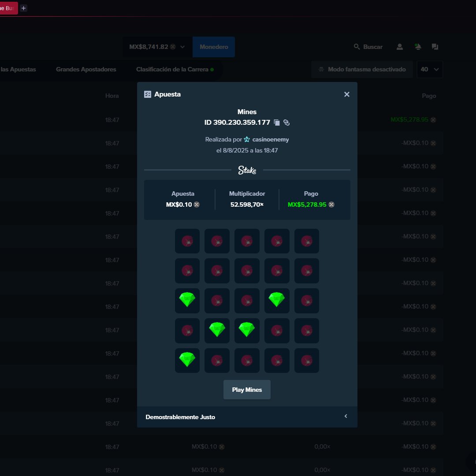Switch to the Grandes Apostadores tab
Image resolution: width=476 pixels, height=476 pixels.
click(86, 69)
